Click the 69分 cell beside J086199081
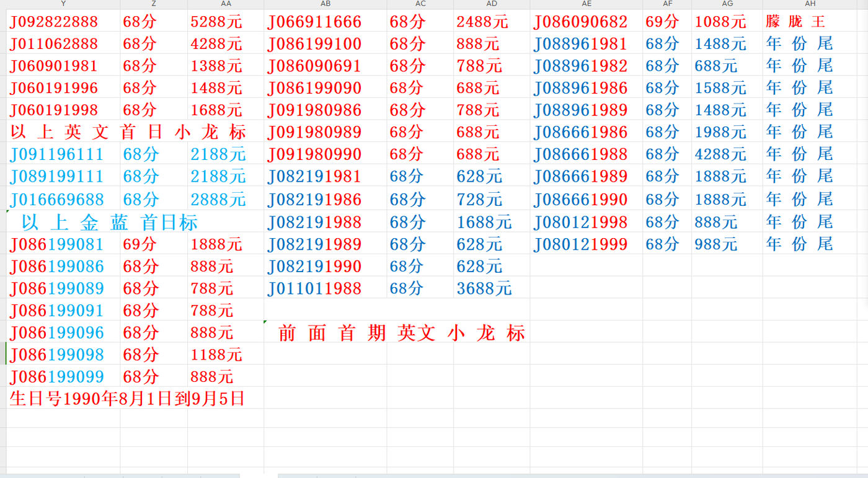 [x=140, y=244]
